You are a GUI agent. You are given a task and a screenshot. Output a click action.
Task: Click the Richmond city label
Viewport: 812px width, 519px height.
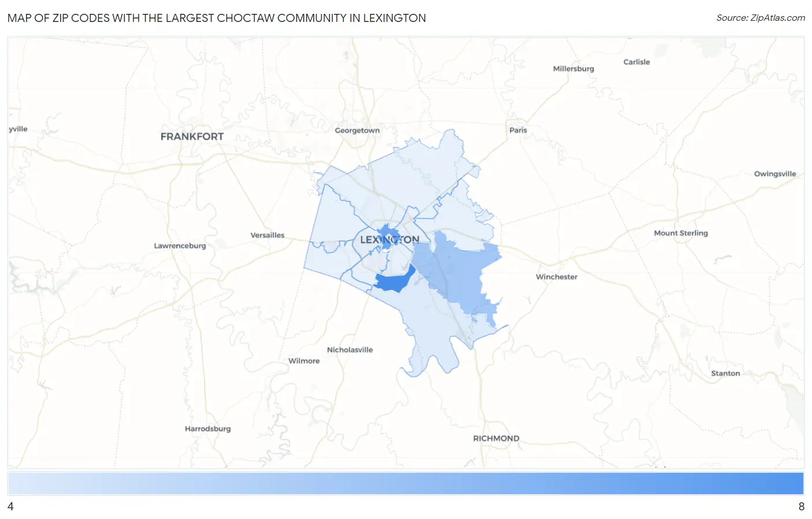click(x=496, y=439)
